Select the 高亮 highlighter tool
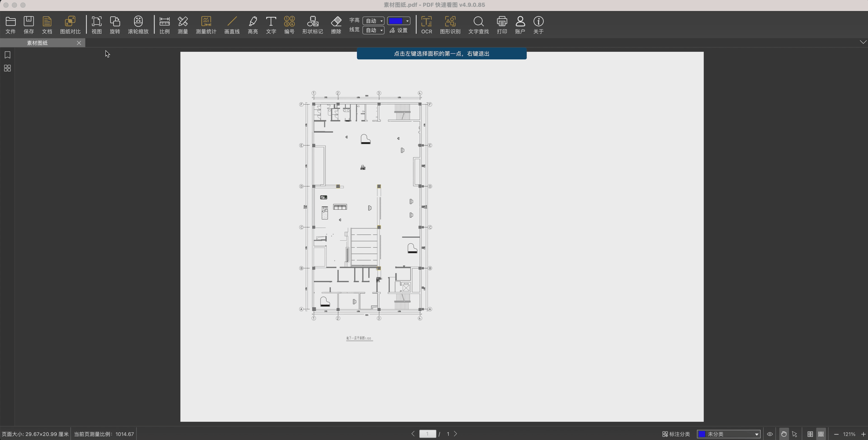The image size is (868, 440). pos(253,25)
